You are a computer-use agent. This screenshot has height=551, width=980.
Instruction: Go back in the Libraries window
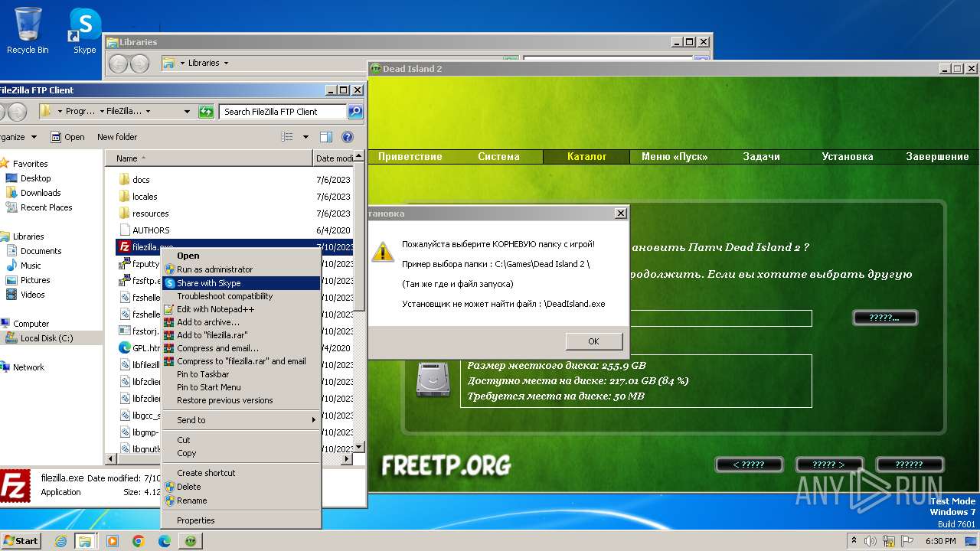(118, 64)
